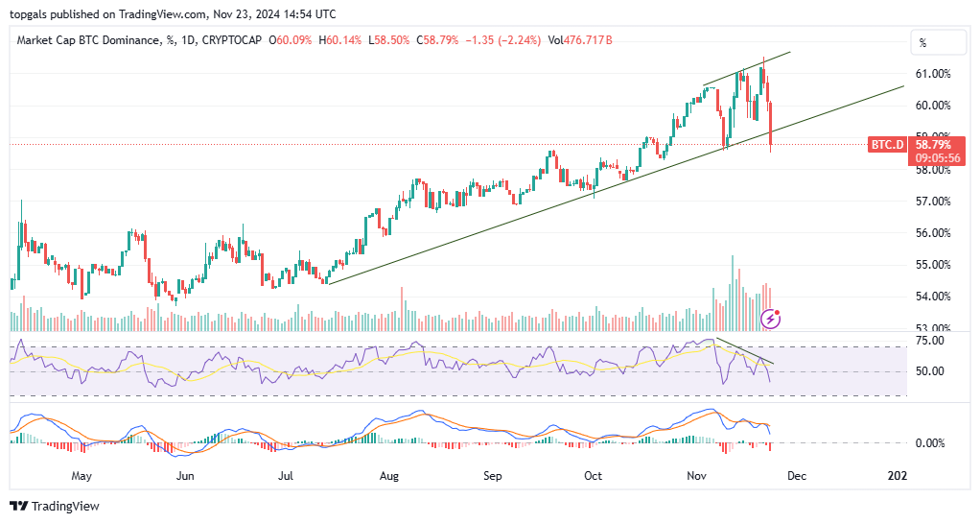
Task: Click the 58.79% current price label
Action: coord(933,145)
